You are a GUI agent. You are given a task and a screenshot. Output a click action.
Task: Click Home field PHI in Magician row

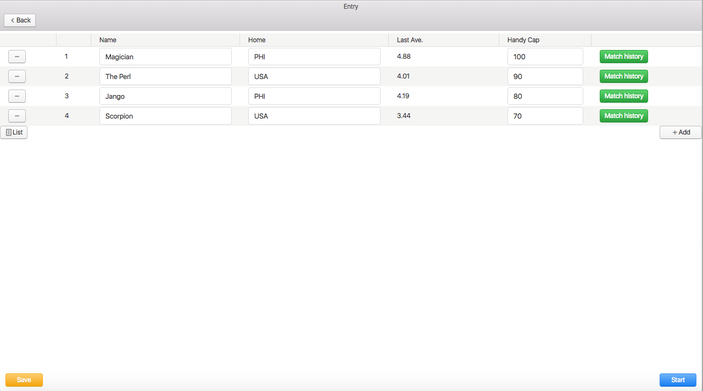click(314, 56)
